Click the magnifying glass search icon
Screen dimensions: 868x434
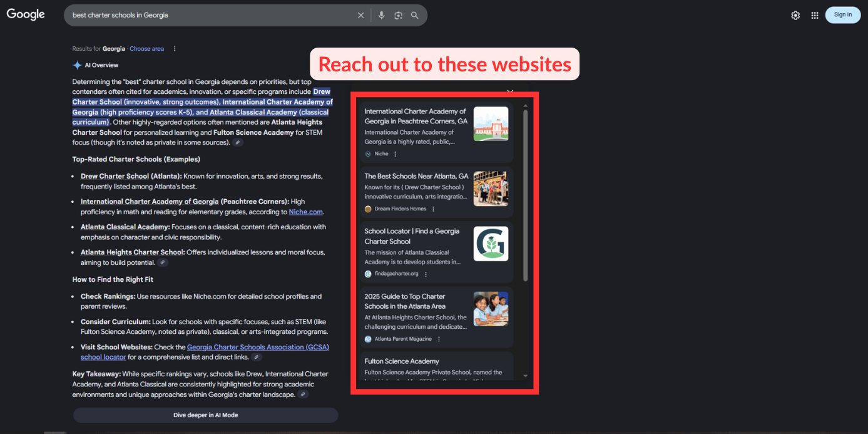point(414,15)
